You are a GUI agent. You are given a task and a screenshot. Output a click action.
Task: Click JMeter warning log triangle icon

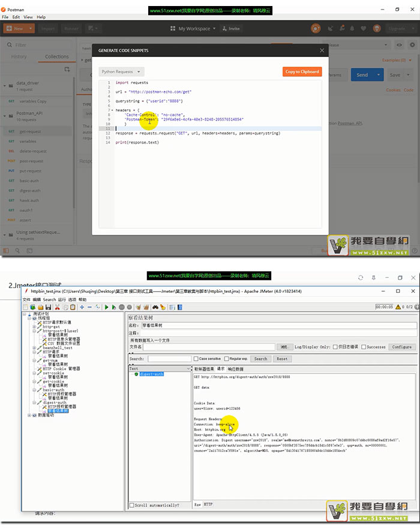(x=398, y=307)
